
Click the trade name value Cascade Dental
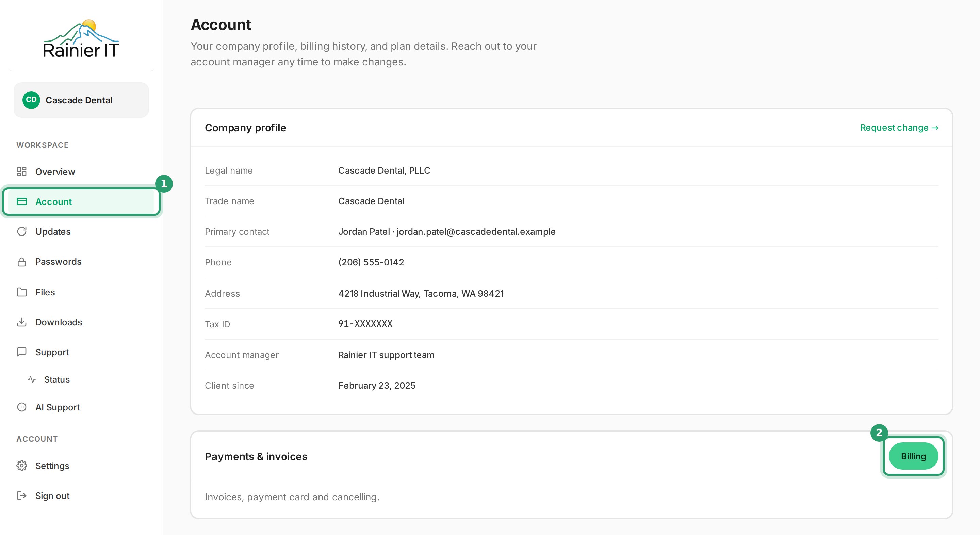(371, 201)
